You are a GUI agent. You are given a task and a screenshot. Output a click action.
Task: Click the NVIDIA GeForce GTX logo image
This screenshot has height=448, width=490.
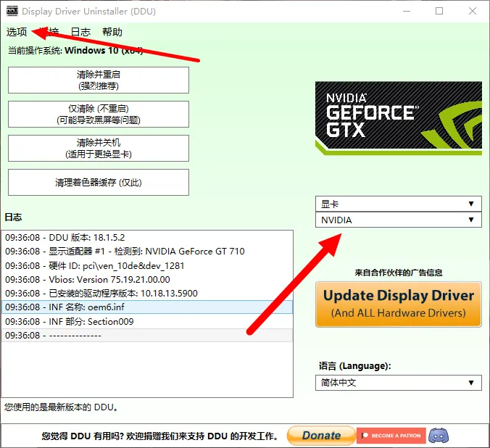(x=399, y=118)
